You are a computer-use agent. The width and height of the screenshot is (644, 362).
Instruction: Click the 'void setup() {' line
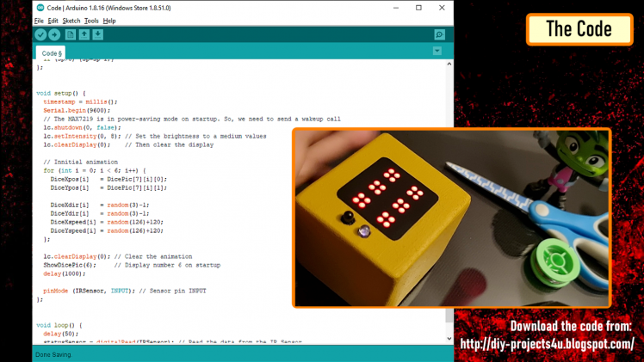coord(61,94)
